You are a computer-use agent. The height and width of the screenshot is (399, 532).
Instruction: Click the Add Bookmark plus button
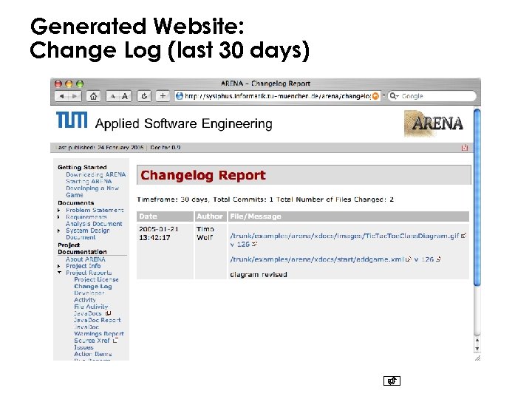pyautogui.click(x=162, y=96)
